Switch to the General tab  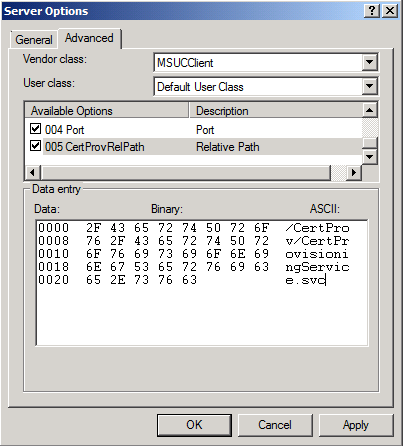pyautogui.click(x=34, y=40)
